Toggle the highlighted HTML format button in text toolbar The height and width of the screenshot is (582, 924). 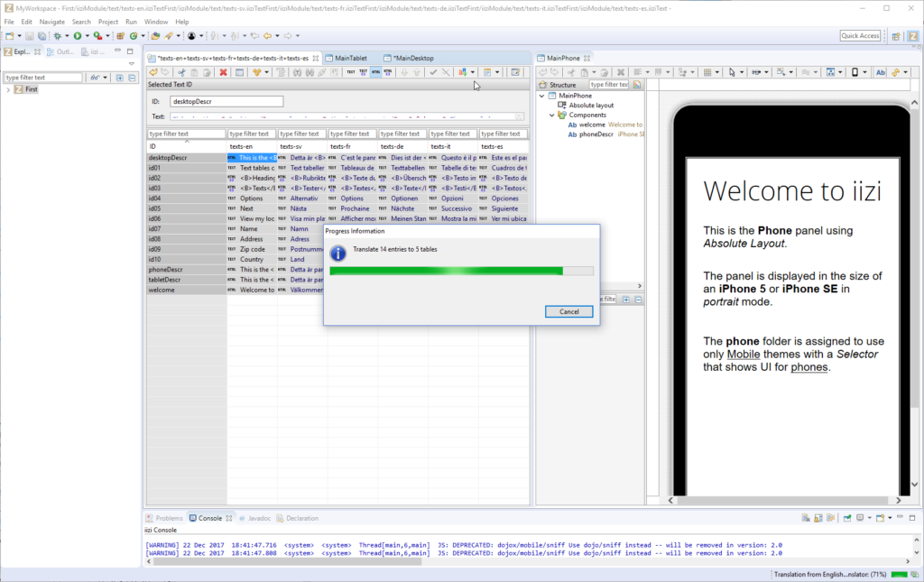pyautogui.click(x=375, y=72)
